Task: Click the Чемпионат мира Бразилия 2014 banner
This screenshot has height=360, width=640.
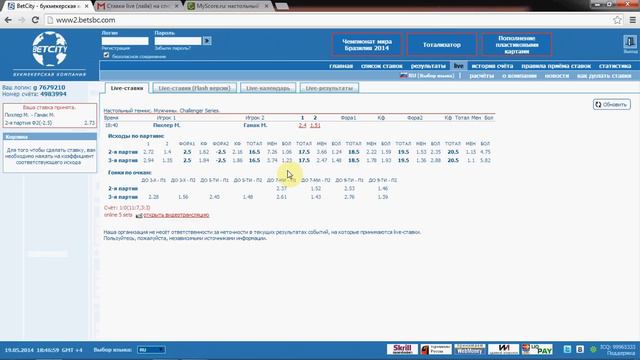Action: click(x=367, y=44)
